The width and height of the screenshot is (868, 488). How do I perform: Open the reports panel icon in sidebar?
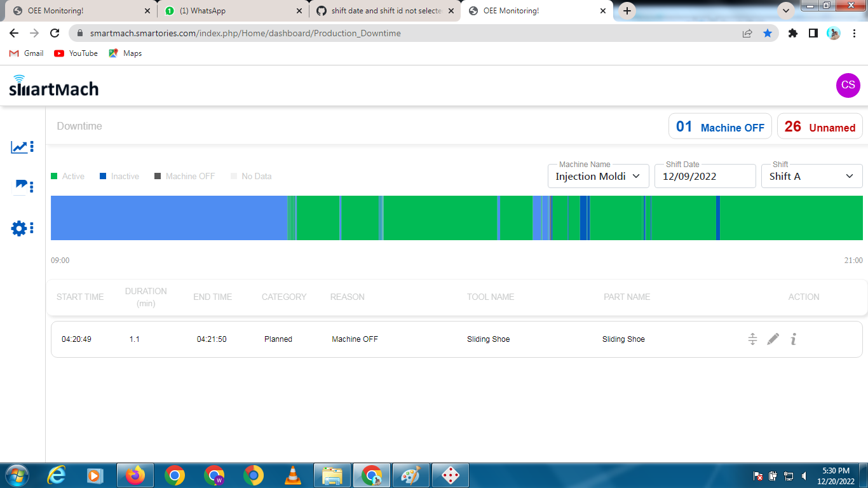click(21, 186)
